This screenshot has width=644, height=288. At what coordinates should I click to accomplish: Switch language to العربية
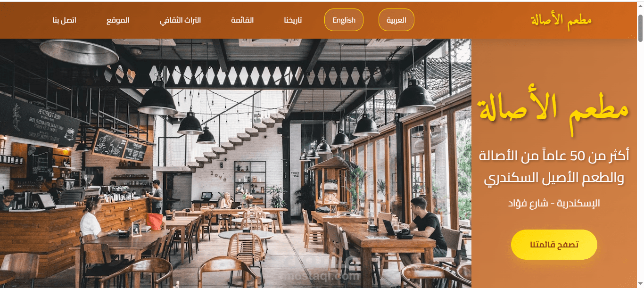pos(396,20)
